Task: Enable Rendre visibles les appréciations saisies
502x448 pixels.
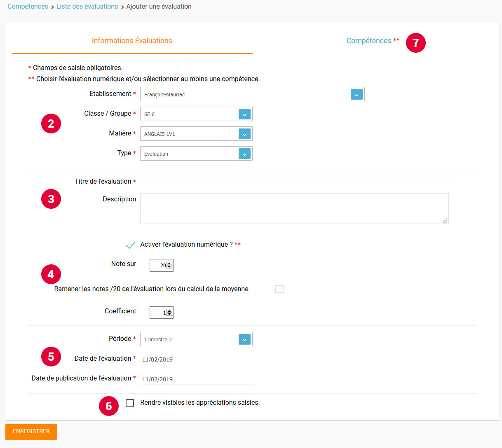Action: click(x=130, y=403)
